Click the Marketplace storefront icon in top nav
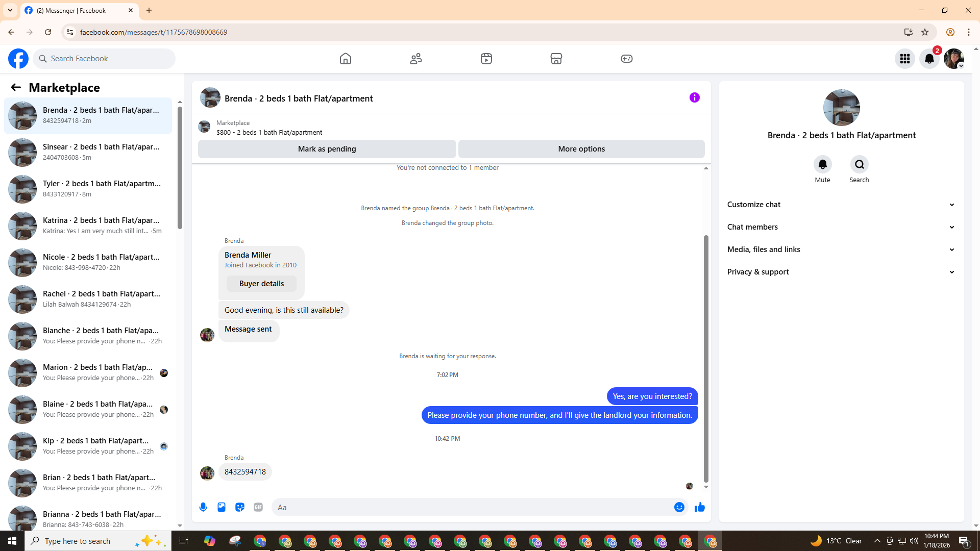The height and width of the screenshot is (551, 980). (556, 59)
